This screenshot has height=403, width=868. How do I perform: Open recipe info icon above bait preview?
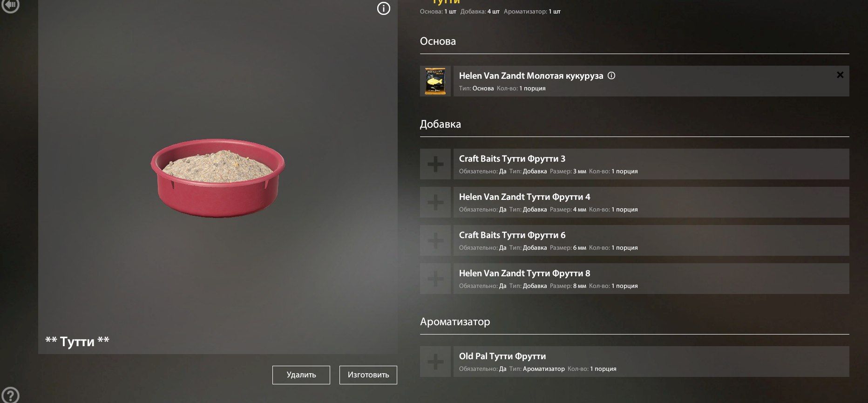[383, 8]
